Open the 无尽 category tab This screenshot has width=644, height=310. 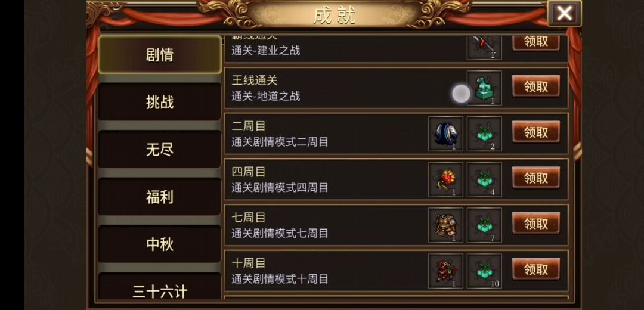click(x=160, y=150)
